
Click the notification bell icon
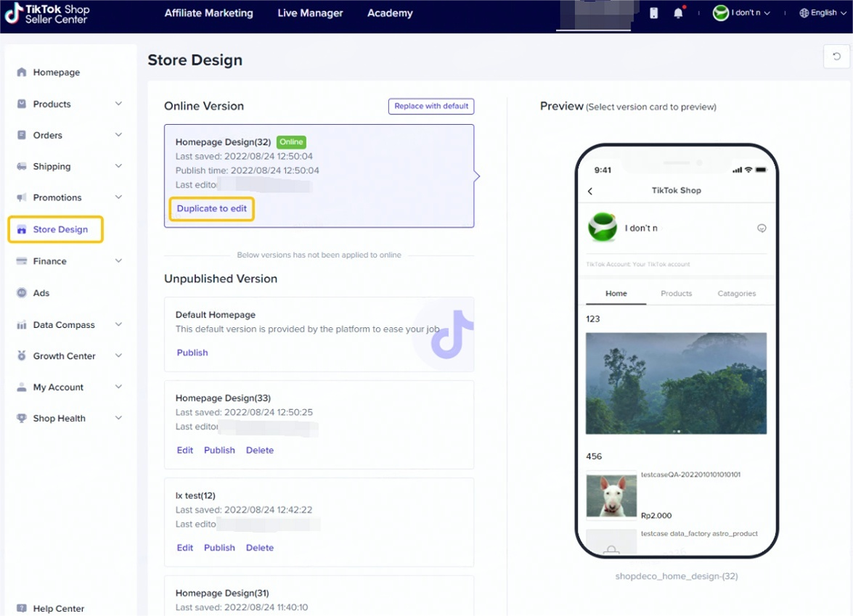pyautogui.click(x=678, y=13)
